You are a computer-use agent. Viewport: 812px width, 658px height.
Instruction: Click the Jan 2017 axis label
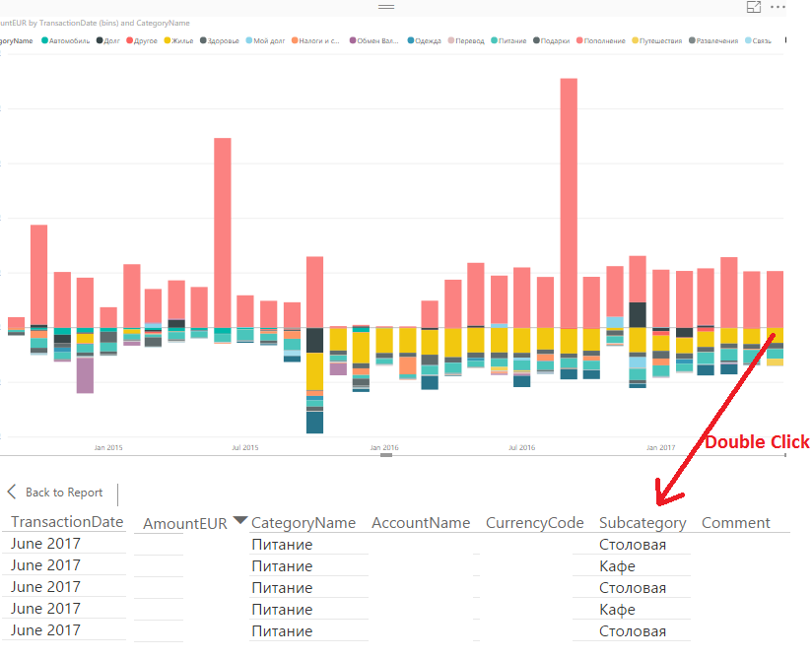[x=661, y=447]
